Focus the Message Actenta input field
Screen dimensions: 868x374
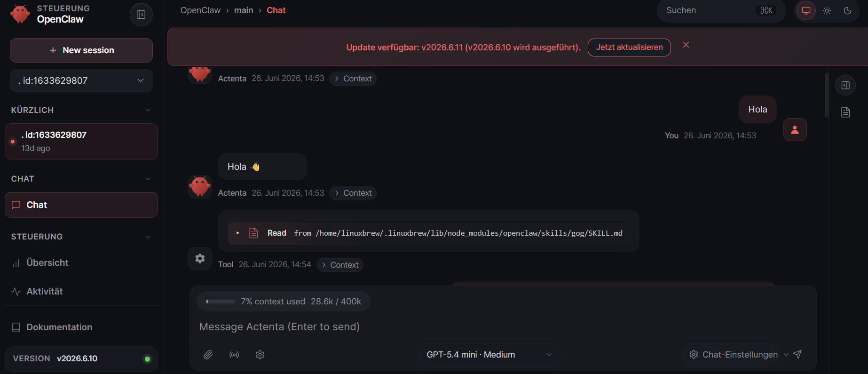[x=503, y=326]
